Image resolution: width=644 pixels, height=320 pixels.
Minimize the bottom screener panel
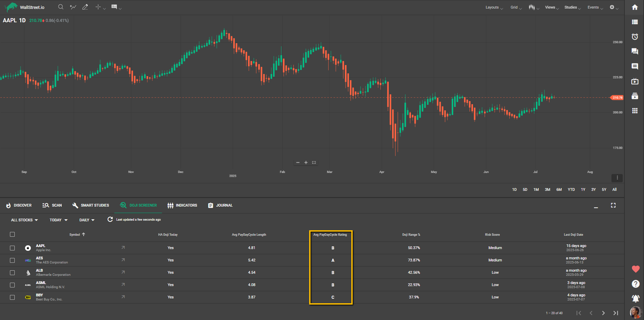596,207
